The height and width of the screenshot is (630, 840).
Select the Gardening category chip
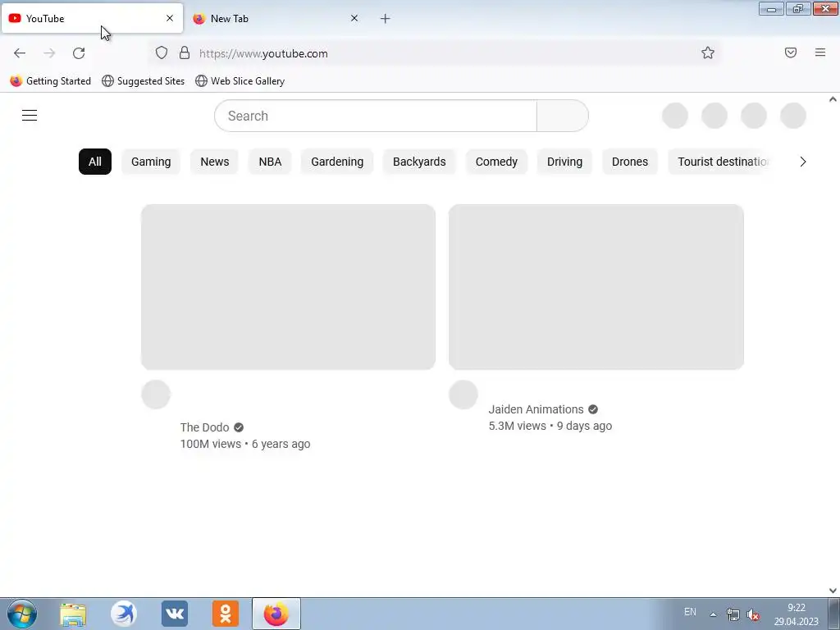click(x=337, y=162)
